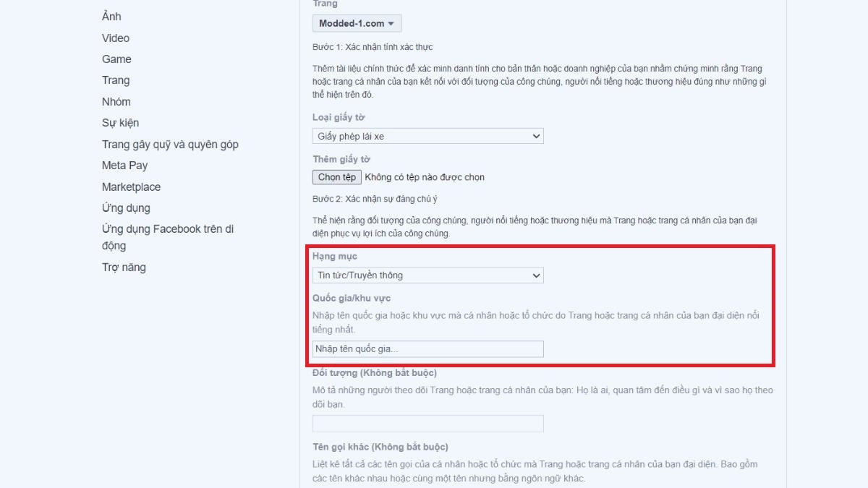The width and height of the screenshot is (868, 488).
Task: Open Sự kiện in the sidebar
Action: [120, 123]
